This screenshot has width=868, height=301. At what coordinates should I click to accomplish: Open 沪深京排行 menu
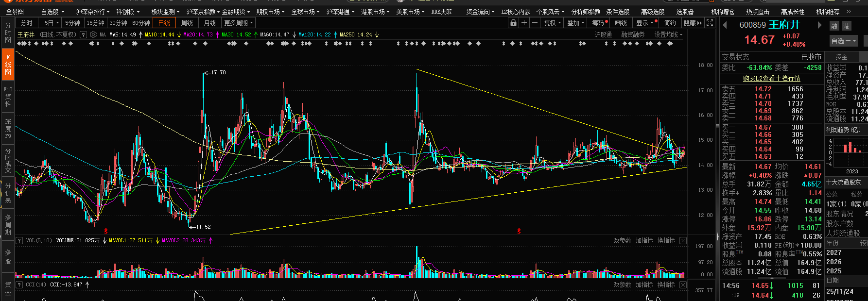tap(92, 11)
